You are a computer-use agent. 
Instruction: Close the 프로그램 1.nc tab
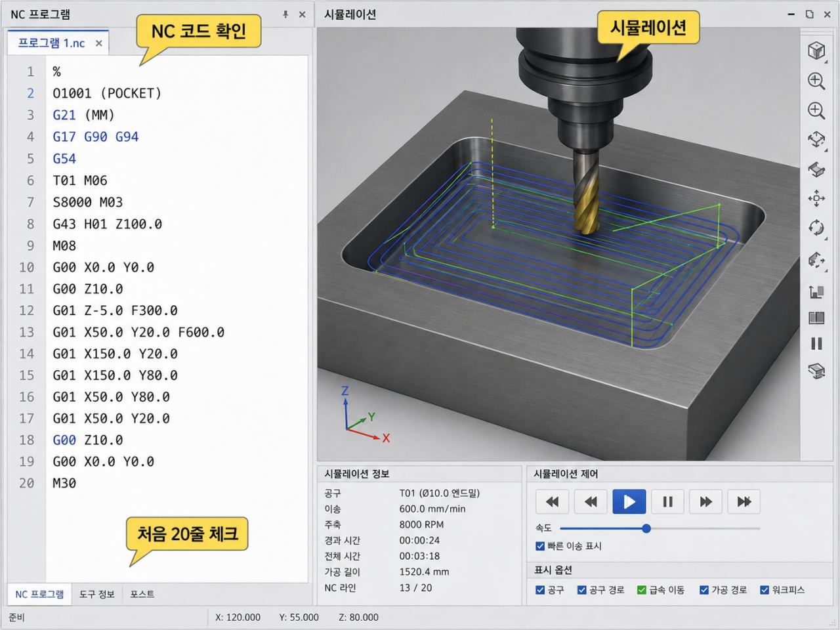[98, 43]
